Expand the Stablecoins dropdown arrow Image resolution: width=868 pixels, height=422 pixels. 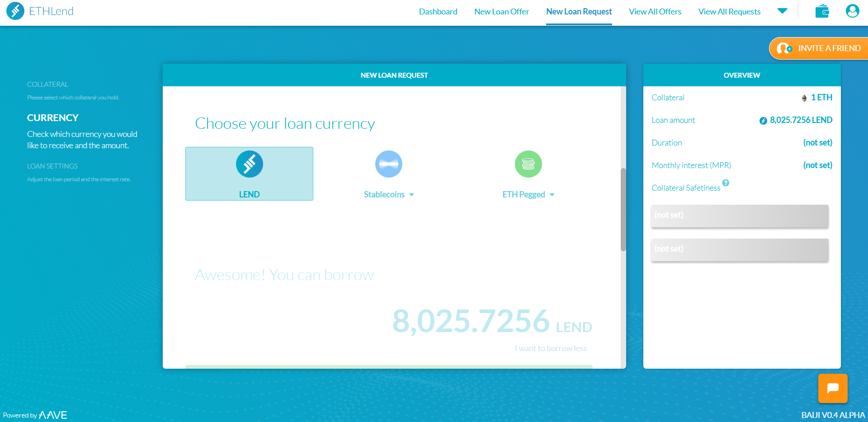pyautogui.click(x=412, y=194)
